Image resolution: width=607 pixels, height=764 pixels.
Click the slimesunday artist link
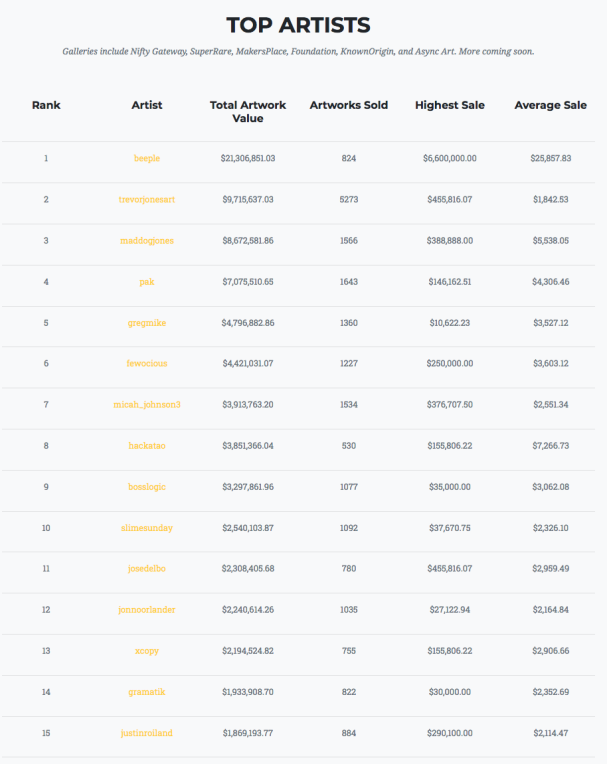pos(147,528)
